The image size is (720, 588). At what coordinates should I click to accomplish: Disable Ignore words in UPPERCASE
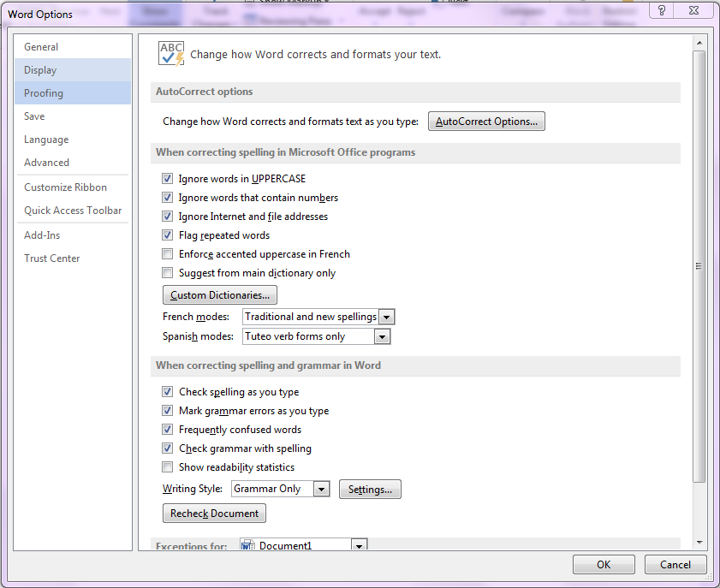(168, 179)
